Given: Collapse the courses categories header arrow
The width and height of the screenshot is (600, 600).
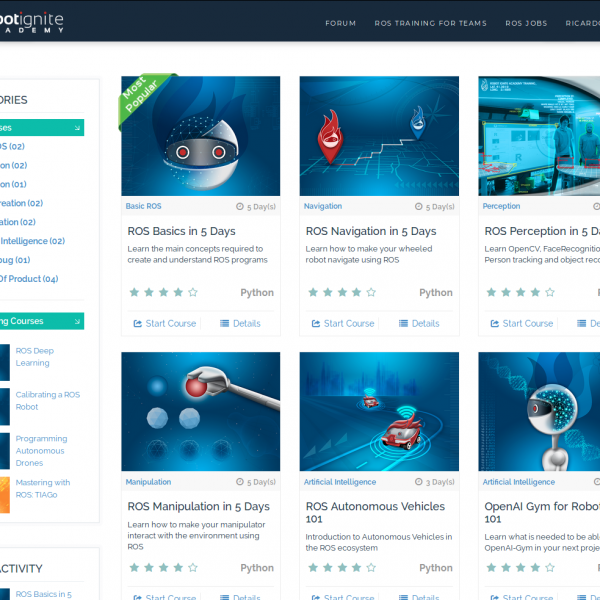Looking at the screenshot, I should click(x=77, y=128).
